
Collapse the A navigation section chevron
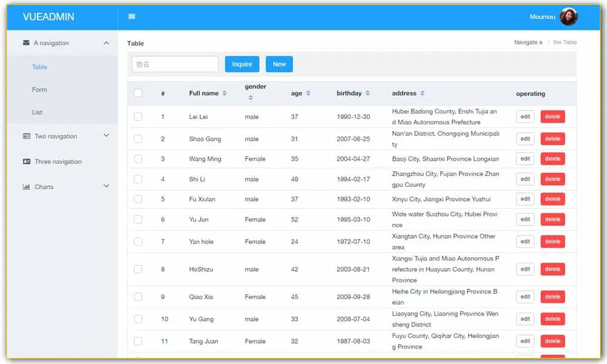coord(106,43)
